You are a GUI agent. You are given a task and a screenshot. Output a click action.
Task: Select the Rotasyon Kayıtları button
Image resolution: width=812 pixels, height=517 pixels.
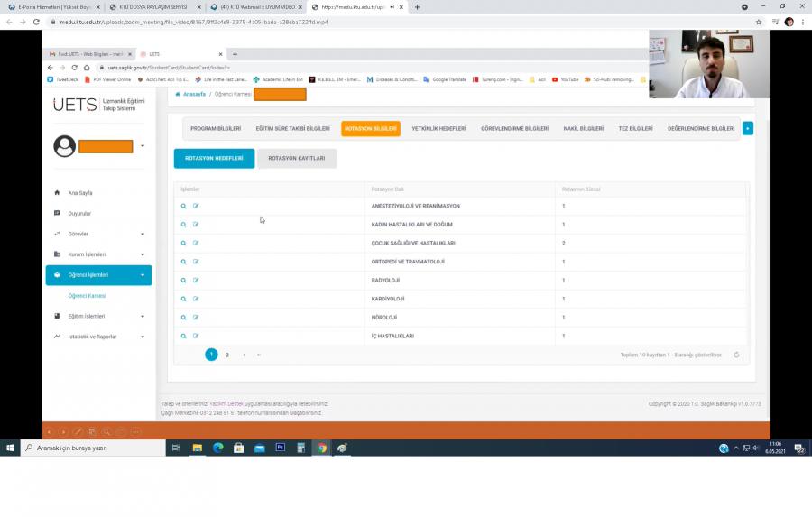pos(296,159)
